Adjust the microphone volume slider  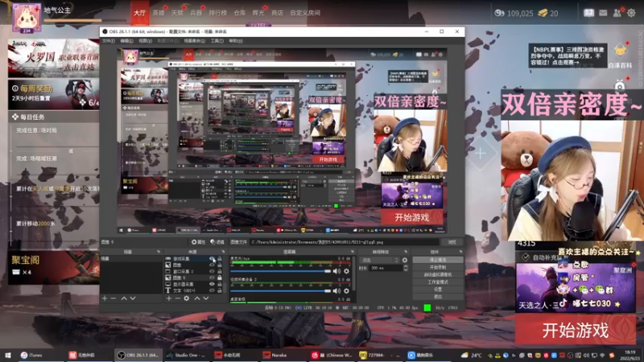[280, 271]
